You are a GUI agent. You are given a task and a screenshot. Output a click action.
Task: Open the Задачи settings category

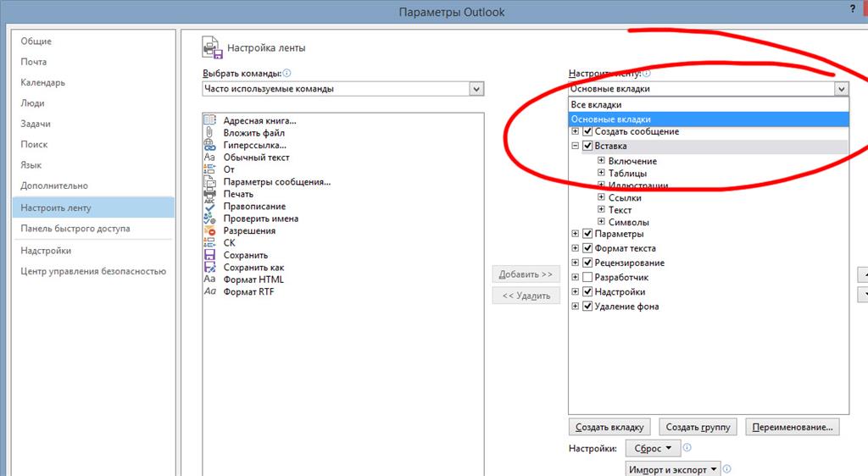click(x=36, y=124)
